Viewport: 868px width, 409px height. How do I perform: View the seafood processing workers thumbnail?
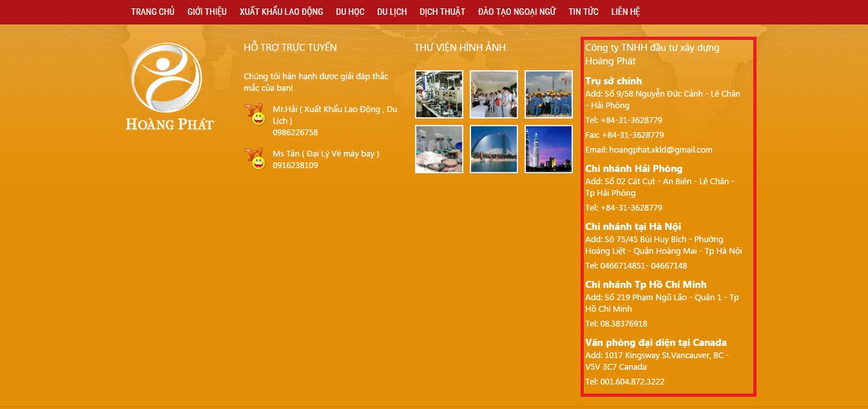(439, 149)
